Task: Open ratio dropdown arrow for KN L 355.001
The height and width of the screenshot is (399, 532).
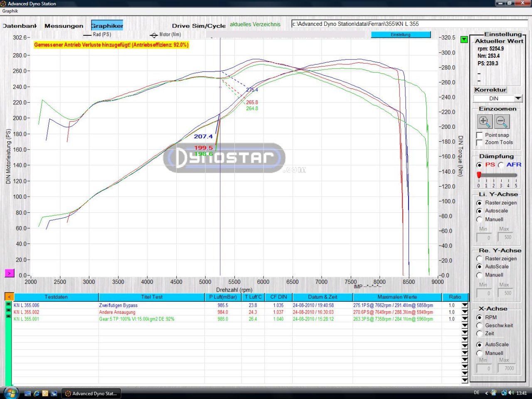Action: (x=465, y=319)
